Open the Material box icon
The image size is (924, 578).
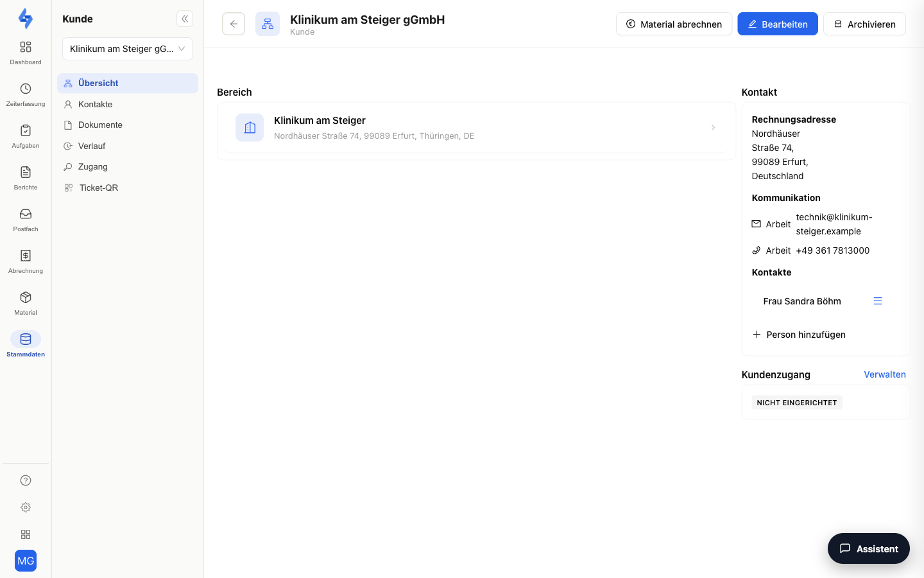[x=26, y=297]
